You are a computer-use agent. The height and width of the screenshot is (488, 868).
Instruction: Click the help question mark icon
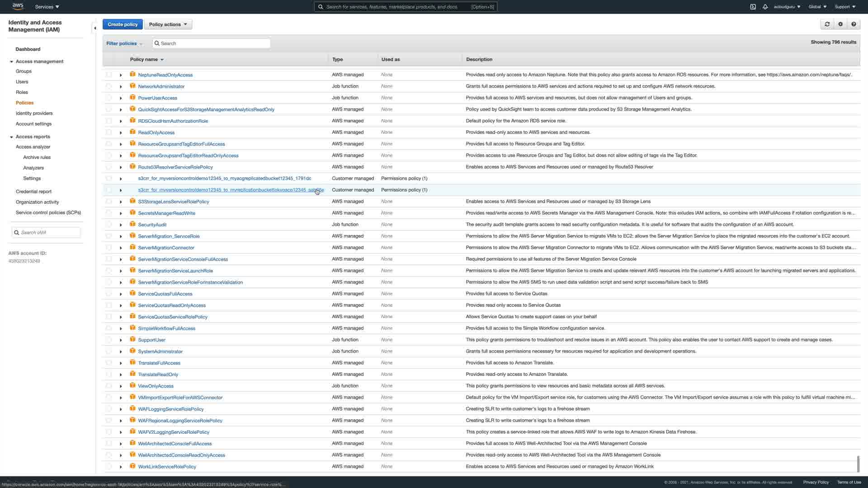pyautogui.click(x=854, y=24)
